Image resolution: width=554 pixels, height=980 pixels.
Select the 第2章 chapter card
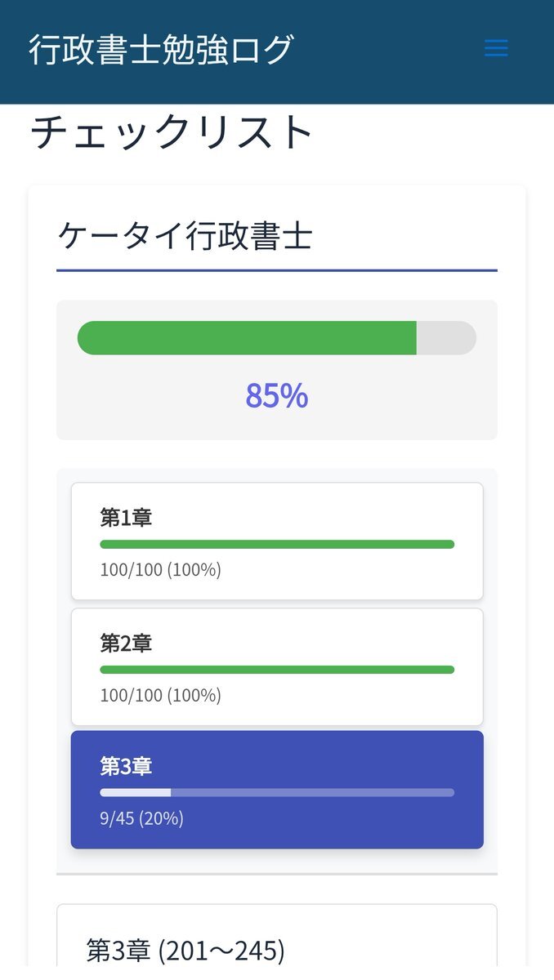point(277,667)
